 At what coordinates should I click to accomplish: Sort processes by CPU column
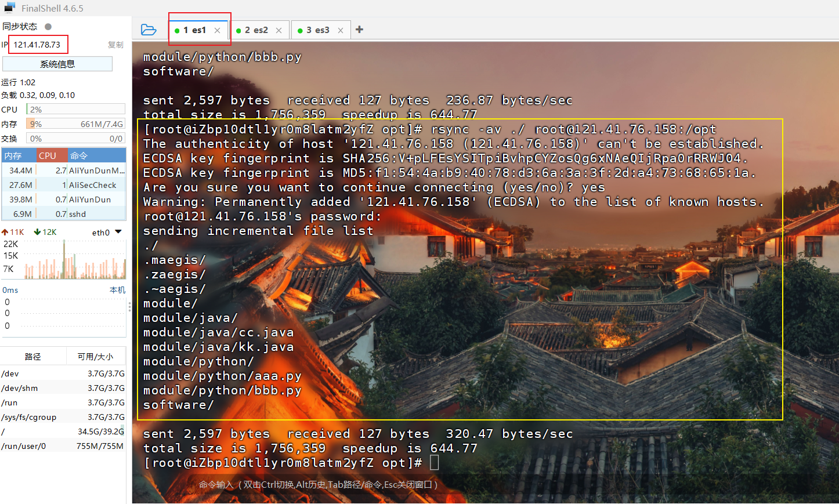(52, 155)
